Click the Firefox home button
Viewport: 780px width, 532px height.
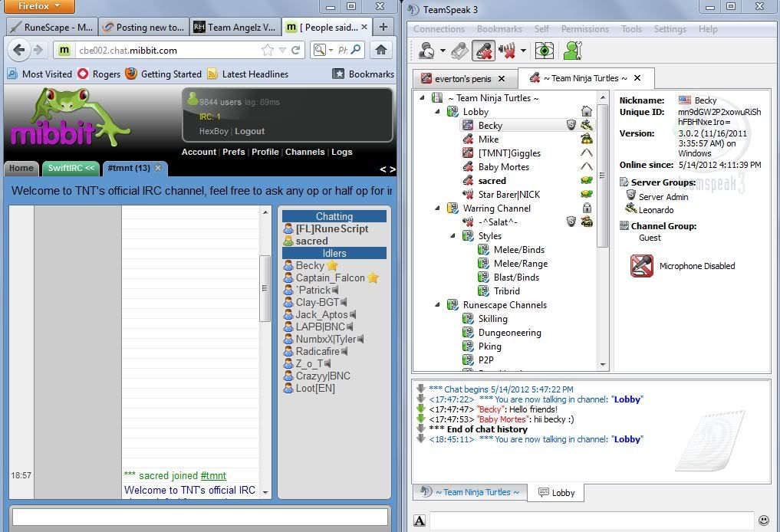[380, 50]
